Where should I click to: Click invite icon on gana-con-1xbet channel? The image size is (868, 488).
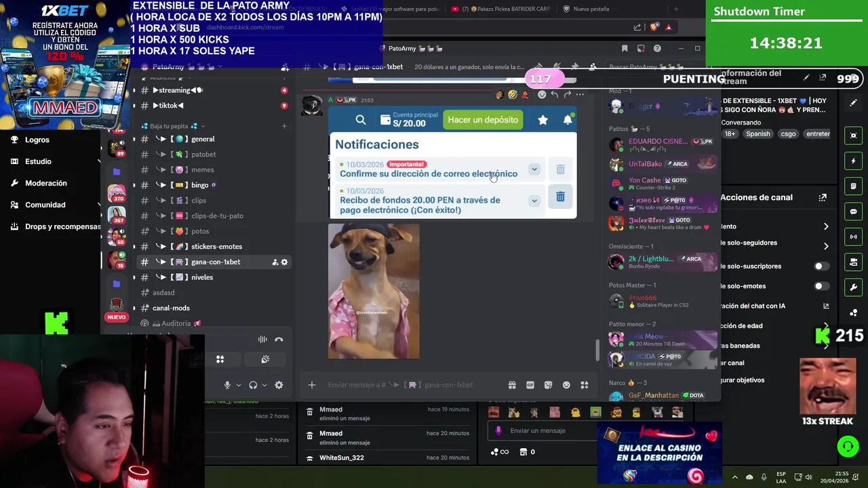[x=275, y=262]
